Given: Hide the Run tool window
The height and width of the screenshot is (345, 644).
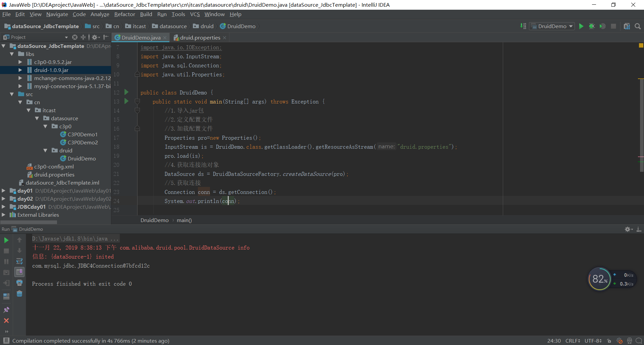Looking at the screenshot, I should click(x=639, y=229).
